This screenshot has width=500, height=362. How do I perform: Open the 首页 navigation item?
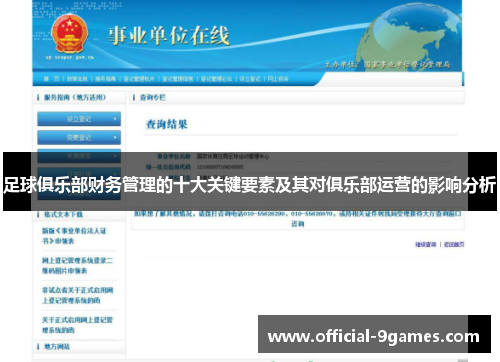[x=51, y=79]
